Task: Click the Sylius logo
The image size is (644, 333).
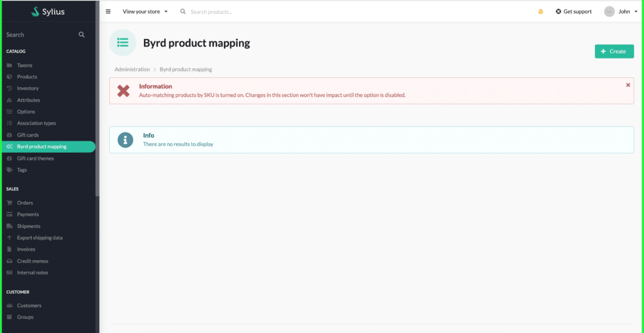Action: (48, 11)
